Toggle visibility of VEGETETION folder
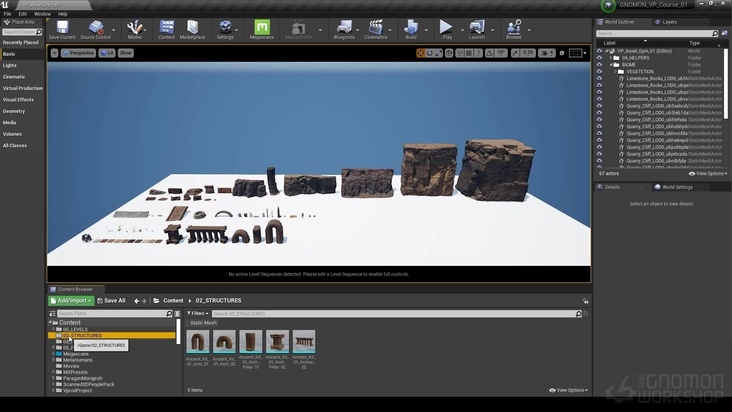Viewport: 732px width, 412px height. click(x=599, y=72)
